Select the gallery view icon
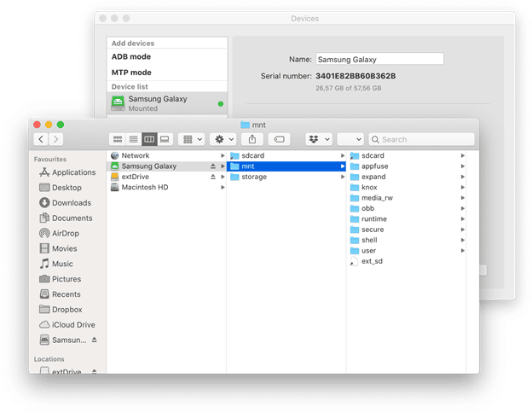Viewport: 532px width, 413px height. pos(165,139)
